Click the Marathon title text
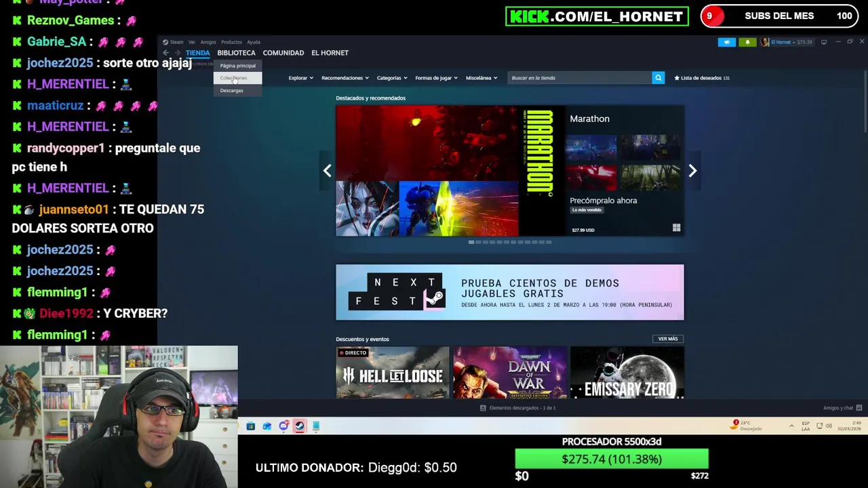868x488 pixels. click(589, 119)
